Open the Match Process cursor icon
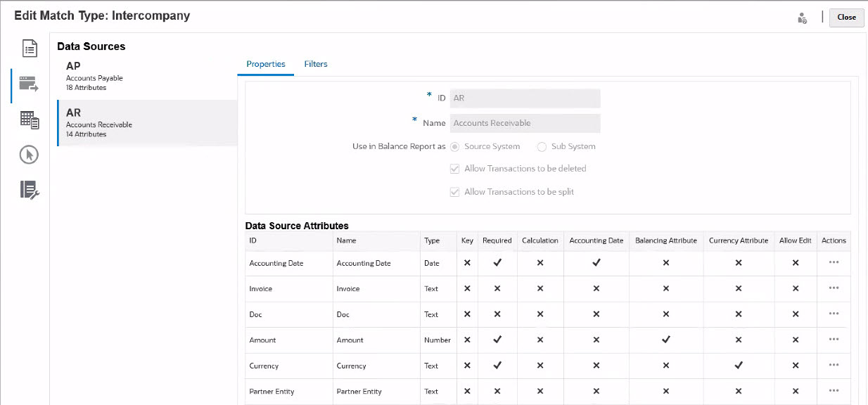Viewport: 868px width, 405px height. [29, 155]
